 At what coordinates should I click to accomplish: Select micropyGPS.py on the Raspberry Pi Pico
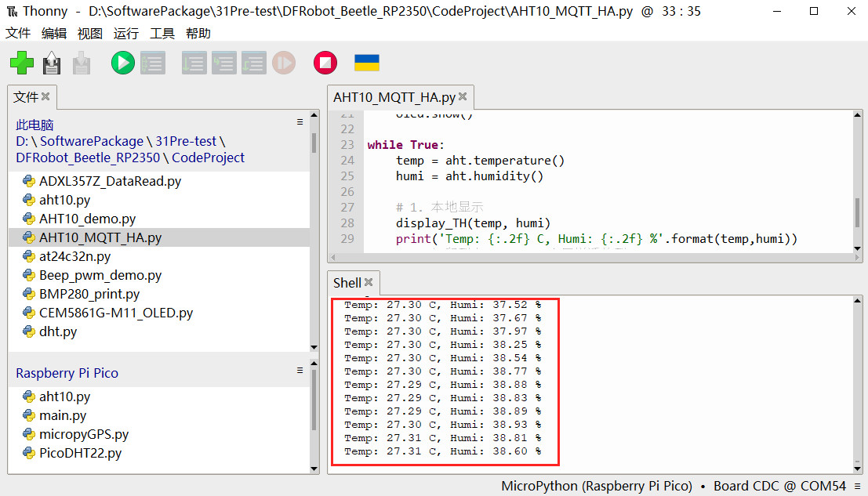coord(159,434)
